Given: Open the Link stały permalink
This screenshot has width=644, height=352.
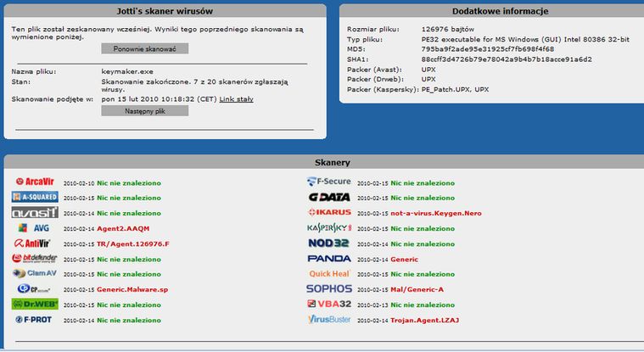Looking at the screenshot, I should pyautogui.click(x=236, y=99).
